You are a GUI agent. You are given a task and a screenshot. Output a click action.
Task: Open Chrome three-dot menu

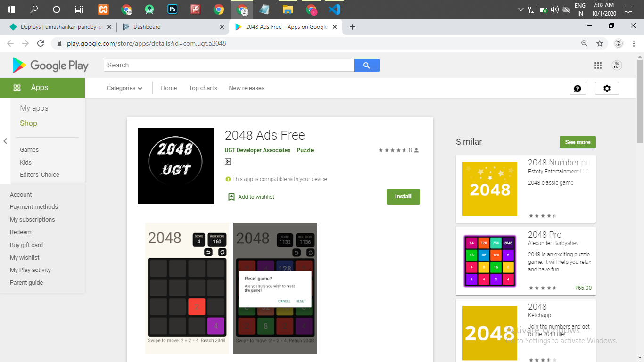(x=634, y=43)
